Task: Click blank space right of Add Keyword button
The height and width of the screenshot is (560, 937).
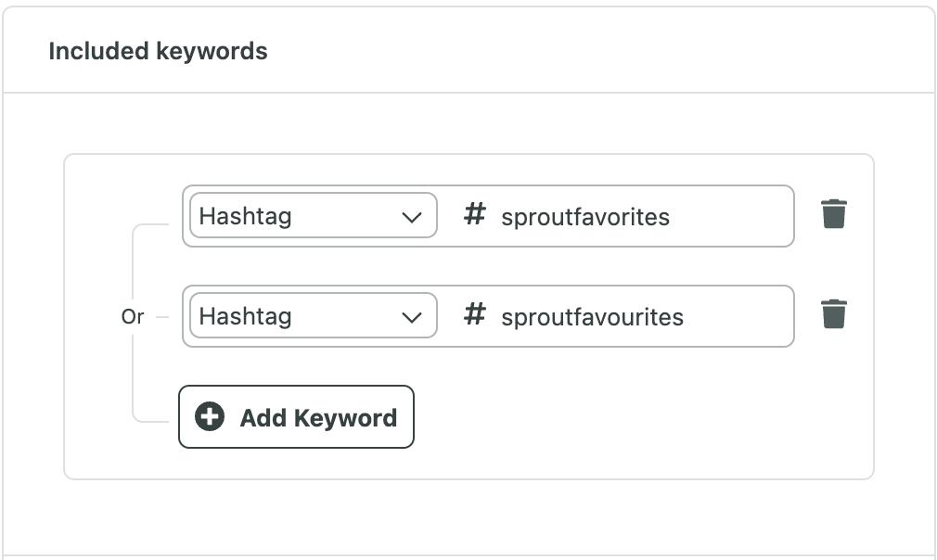Action: (639, 416)
